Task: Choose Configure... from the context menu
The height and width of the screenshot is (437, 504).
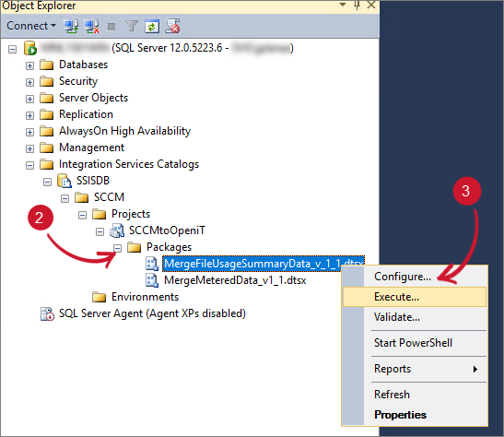Action: click(415, 277)
